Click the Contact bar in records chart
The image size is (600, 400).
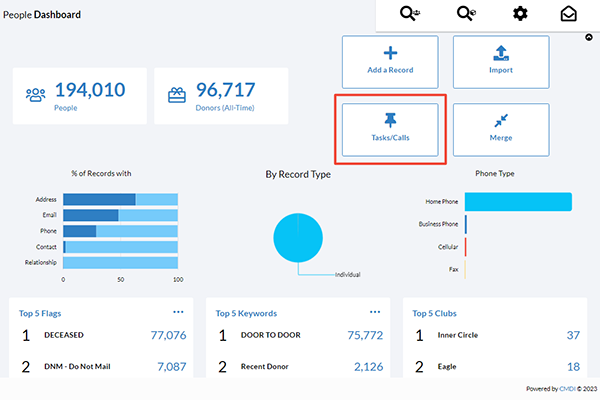[x=120, y=247]
